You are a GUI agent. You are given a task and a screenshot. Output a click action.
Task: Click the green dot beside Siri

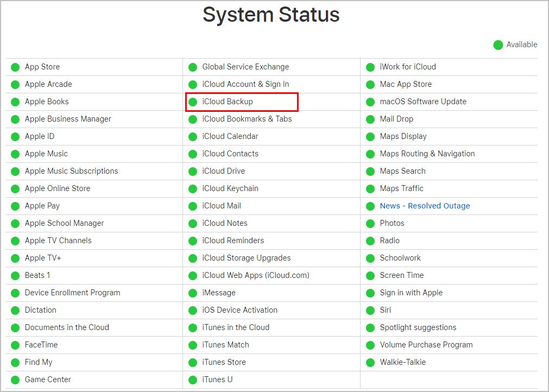[370, 311]
